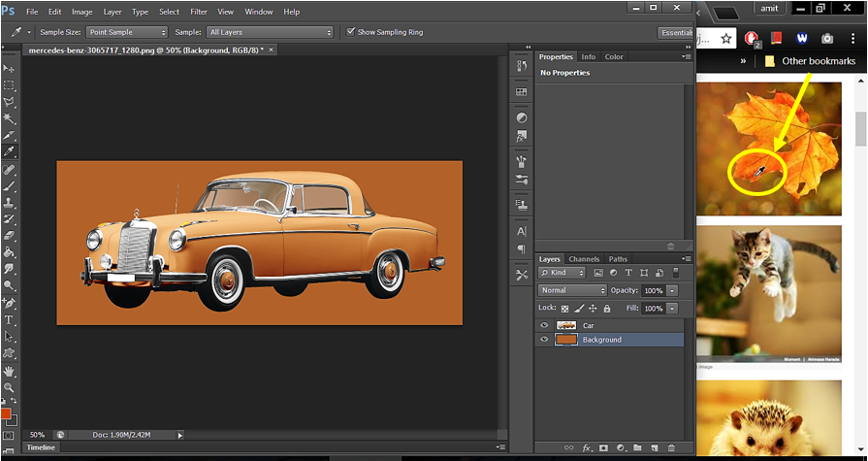The image size is (868, 461).
Task: Select the Move tool
Action: (9, 68)
